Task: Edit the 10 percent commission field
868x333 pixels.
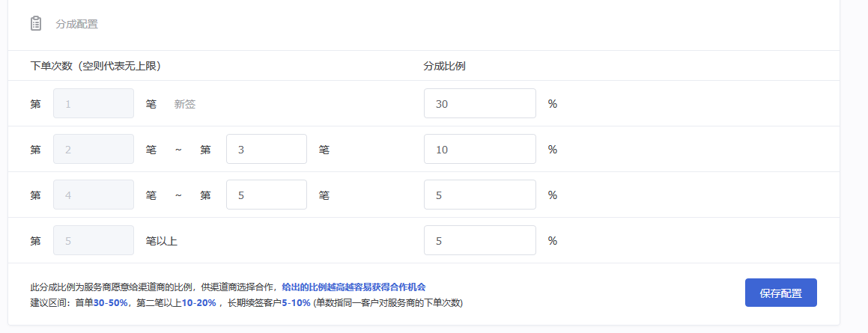Action: click(x=480, y=149)
